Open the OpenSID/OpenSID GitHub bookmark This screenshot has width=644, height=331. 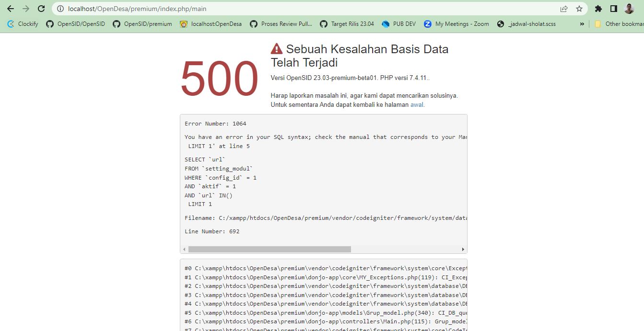click(75, 24)
